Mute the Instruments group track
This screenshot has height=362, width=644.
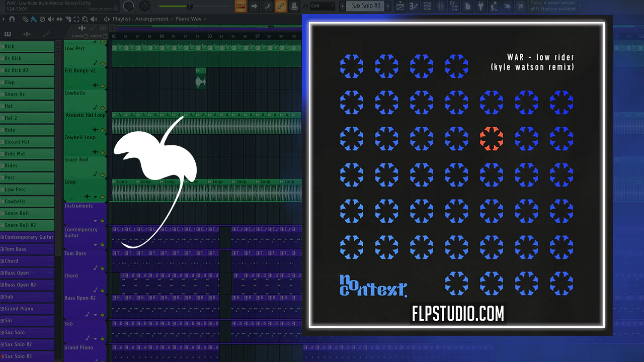pyautogui.click(x=103, y=221)
